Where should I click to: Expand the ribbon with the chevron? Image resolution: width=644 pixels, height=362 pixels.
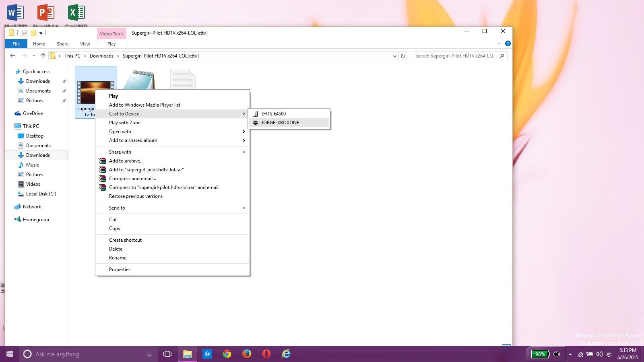coord(499,43)
